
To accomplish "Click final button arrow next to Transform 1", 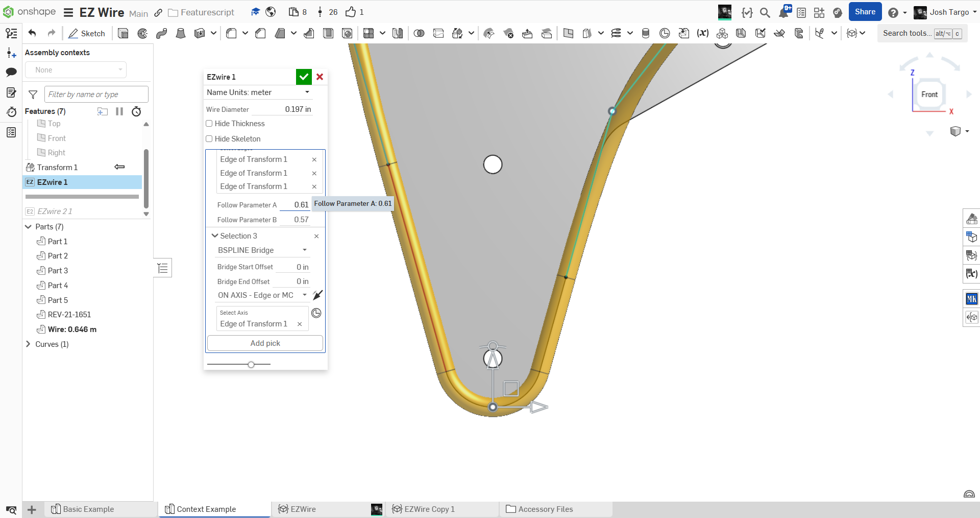I will point(119,167).
